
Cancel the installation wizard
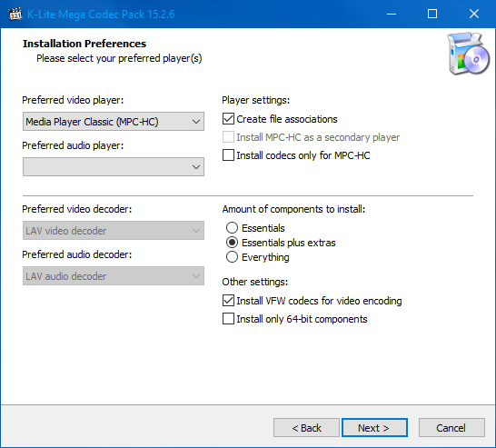(x=451, y=428)
